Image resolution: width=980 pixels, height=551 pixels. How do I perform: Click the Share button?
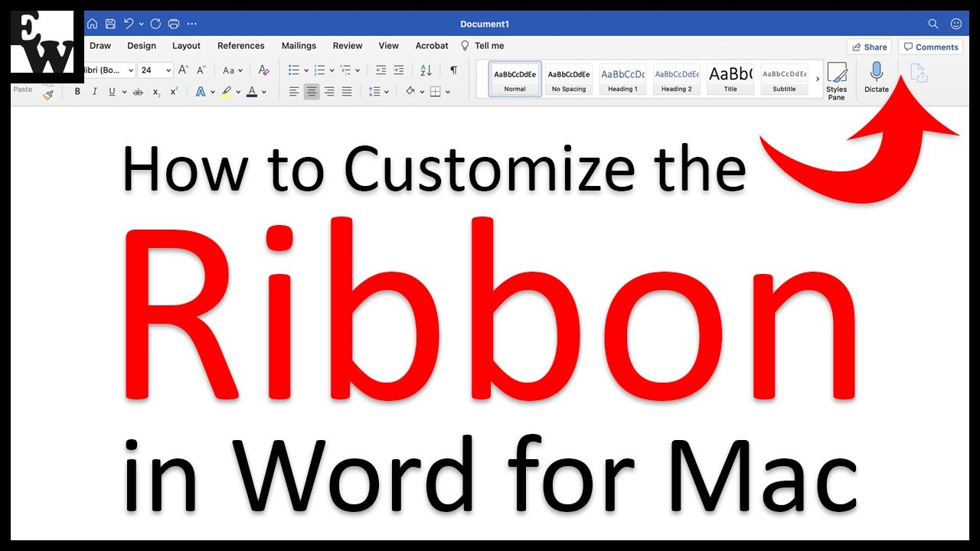click(869, 47)
